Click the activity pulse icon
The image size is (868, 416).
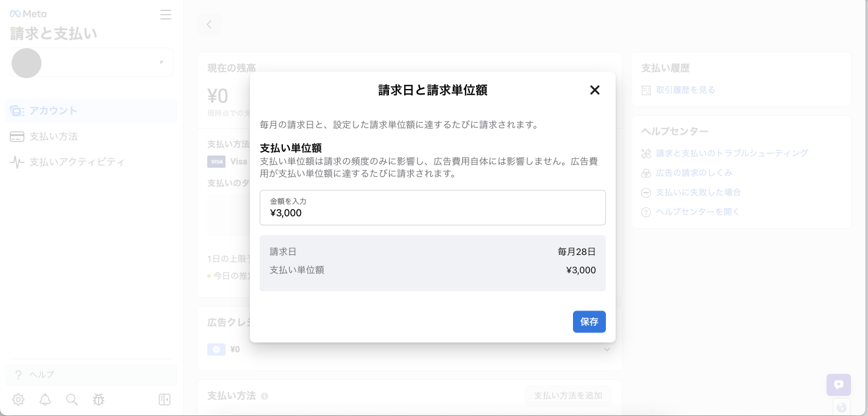coord(17,162)
